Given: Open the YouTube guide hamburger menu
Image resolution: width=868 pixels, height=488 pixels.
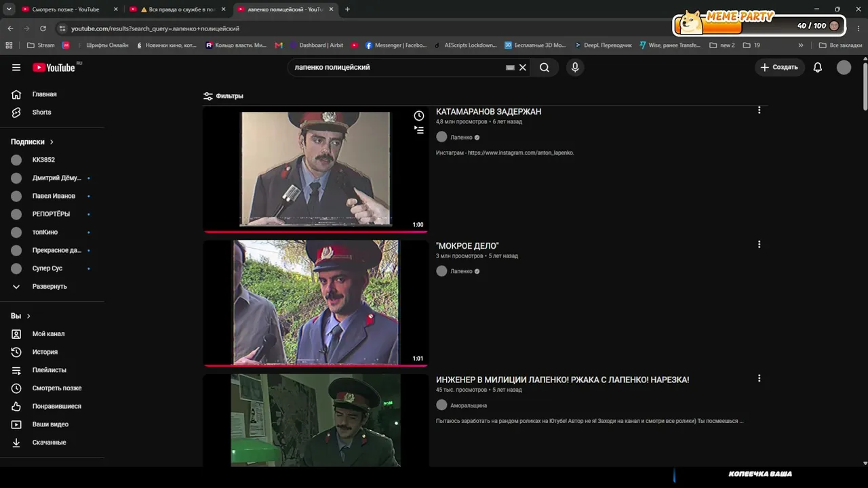Looking at the screenshot, I should pyautogui.click(x=16, y=67).
